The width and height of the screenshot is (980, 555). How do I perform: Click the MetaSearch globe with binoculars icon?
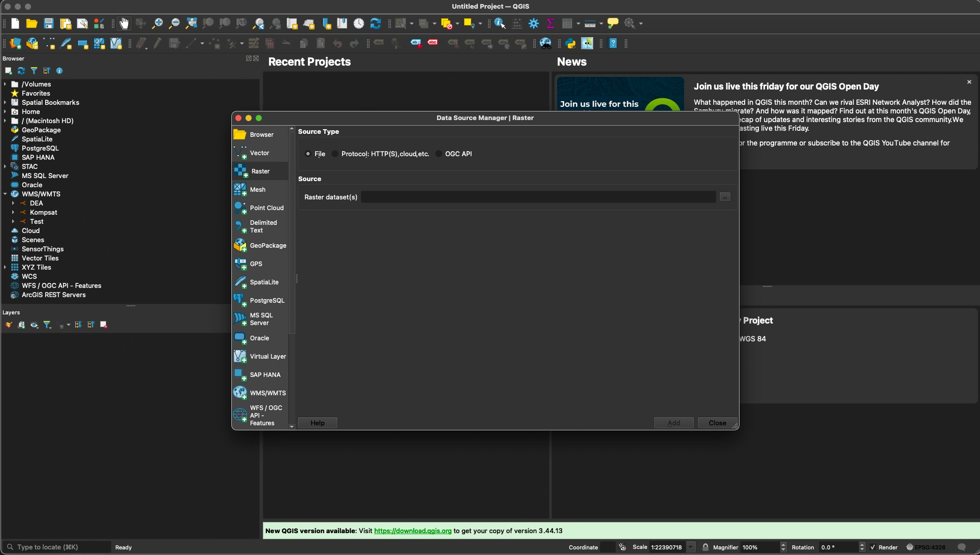pyautogui.click(x=545, y=44)
